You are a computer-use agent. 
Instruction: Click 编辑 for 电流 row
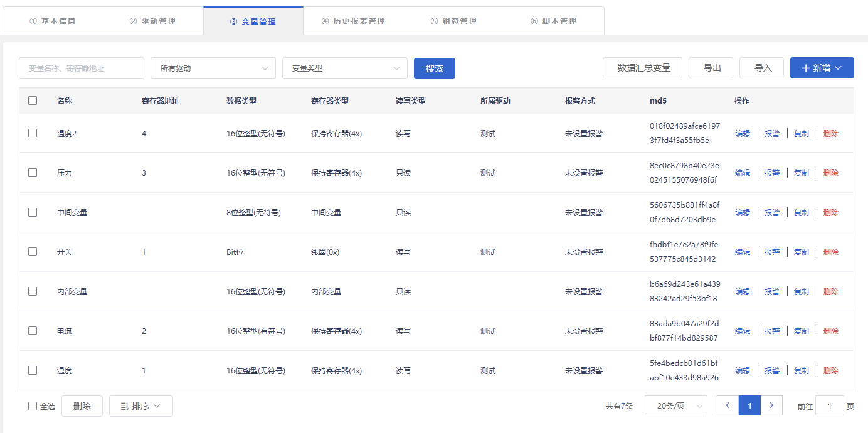743,331
